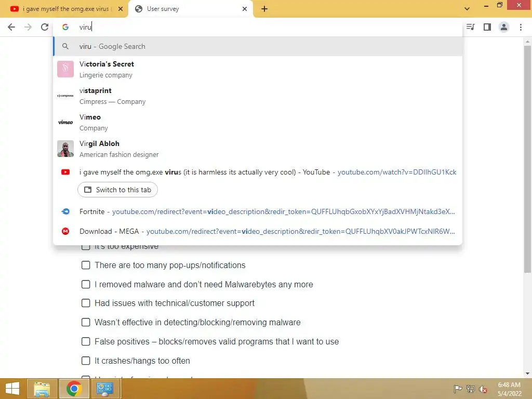This screenshot has height=399, width=532.
Task: Choose vistaprint suggestion
Action: click(258, 96)
